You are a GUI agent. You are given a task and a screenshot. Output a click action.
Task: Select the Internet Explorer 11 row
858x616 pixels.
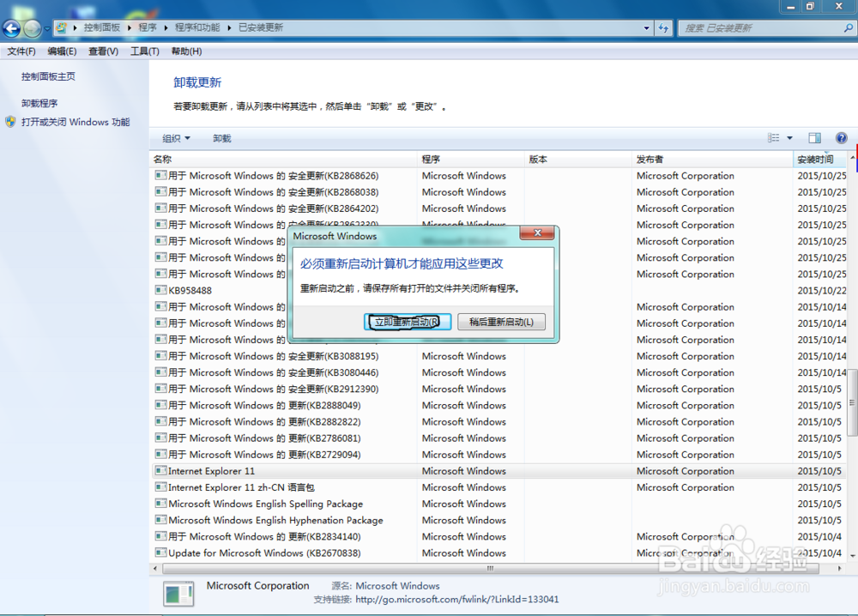coord(498,471)
